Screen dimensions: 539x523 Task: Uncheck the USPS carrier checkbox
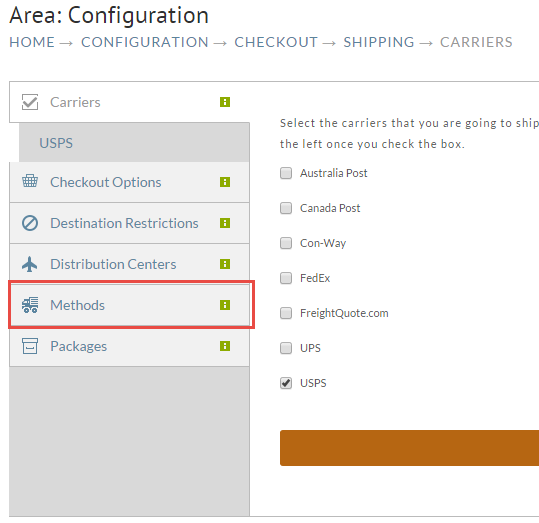(286, 383)
